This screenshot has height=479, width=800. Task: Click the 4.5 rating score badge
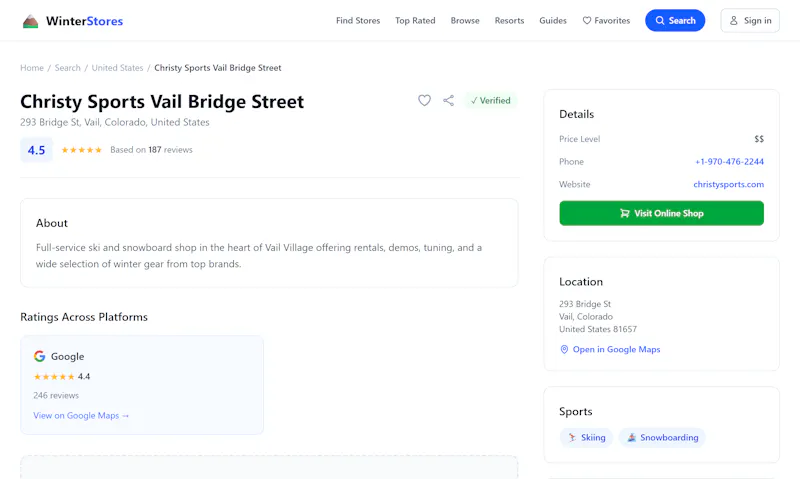pyautogui.click(x=36, y=150)
